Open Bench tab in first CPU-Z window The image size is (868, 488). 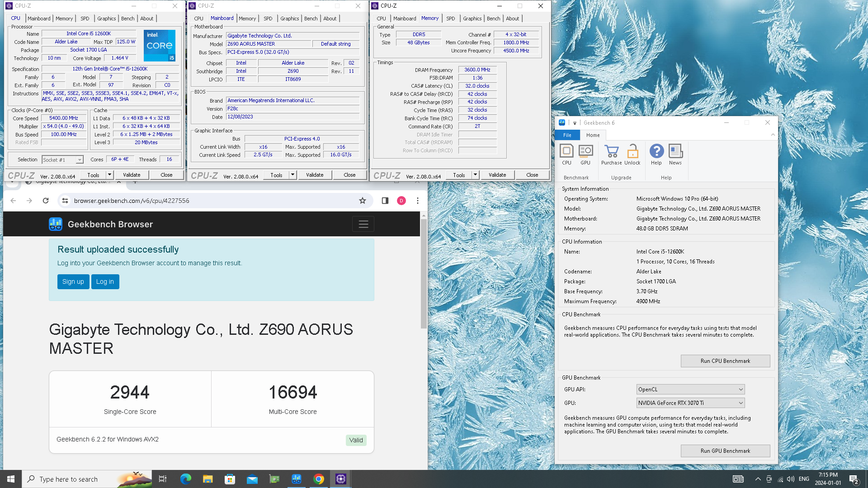(127, 19)
